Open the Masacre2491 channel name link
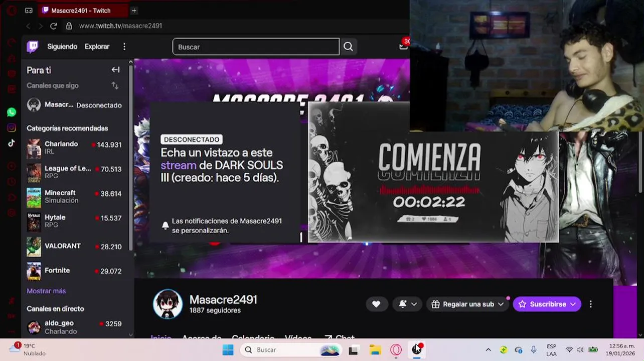The height and width of the screenshot is (361, 644). (223, 299)
